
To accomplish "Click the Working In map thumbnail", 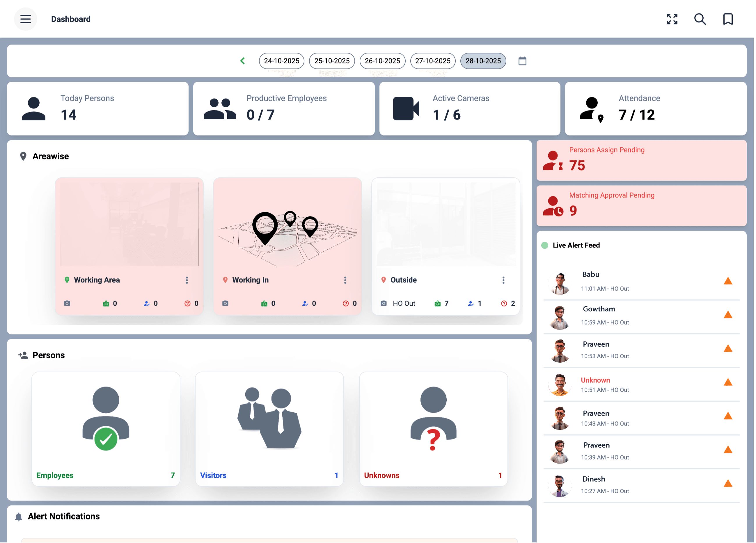I will tap(288, 225).
